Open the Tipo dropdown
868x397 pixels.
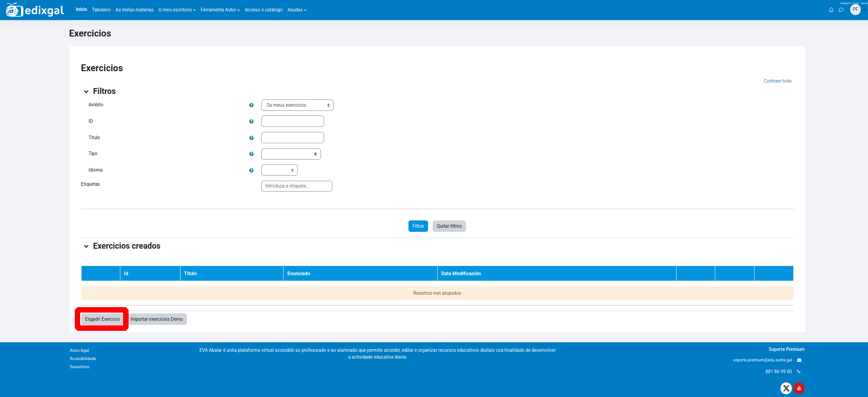click(x=291, y=154)
